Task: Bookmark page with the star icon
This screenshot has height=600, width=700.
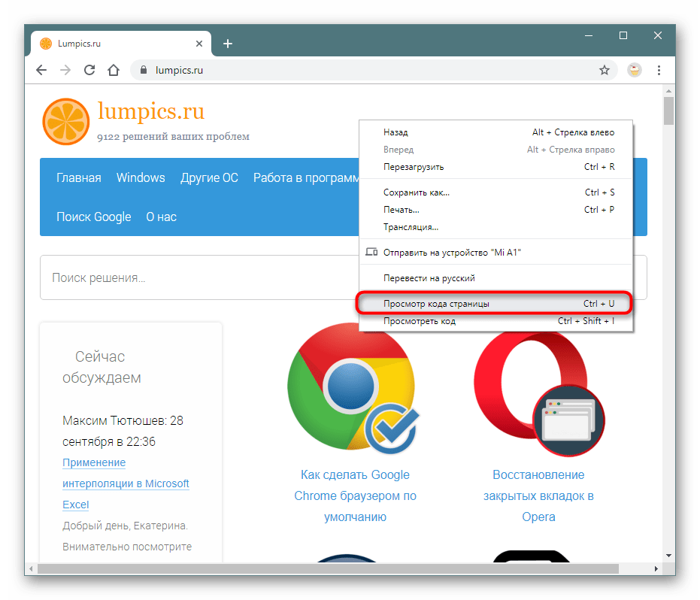Action: tap(604, 70)
